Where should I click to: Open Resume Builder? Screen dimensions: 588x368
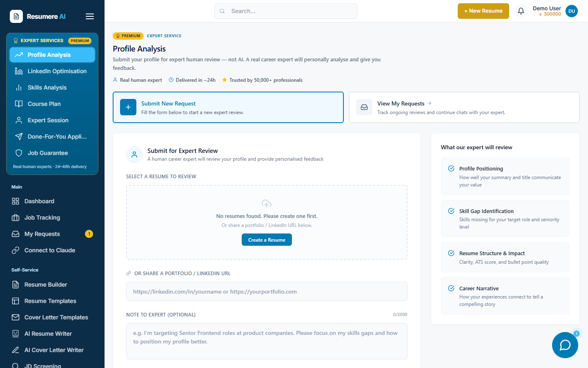click(x=52, y=285)
